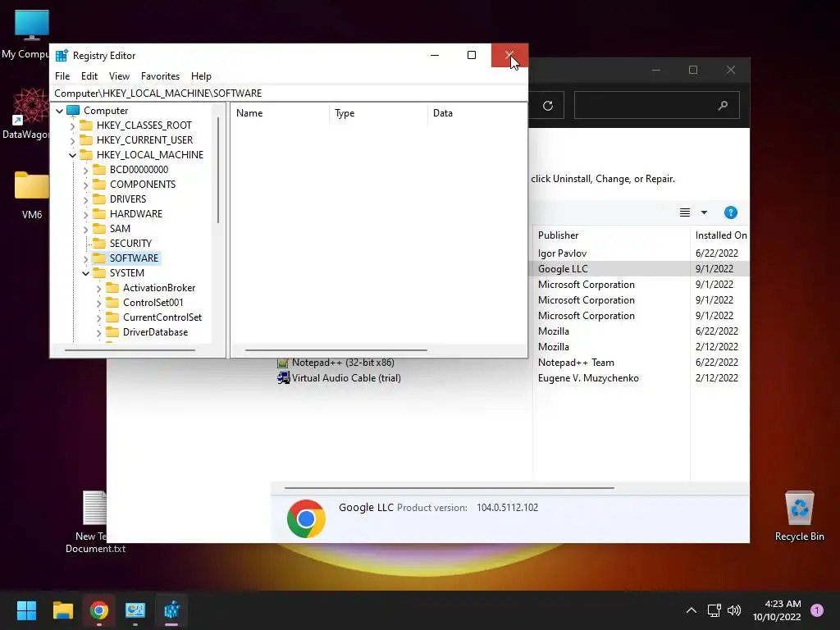Viewport: 840px width, 630px height.
Task: Select the SOFTWARE key folder icon
Action: click(x=99, y=258)
